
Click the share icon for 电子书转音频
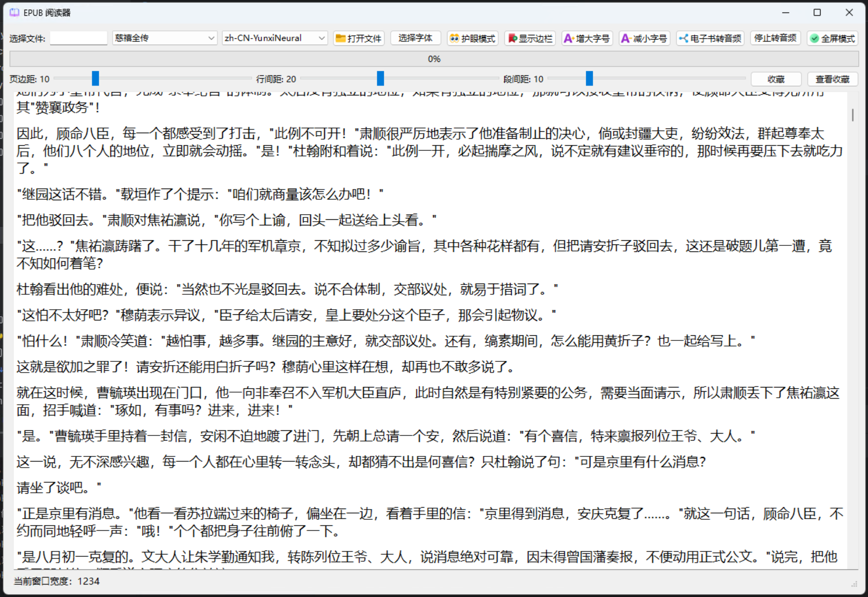[x=683, y=38]
